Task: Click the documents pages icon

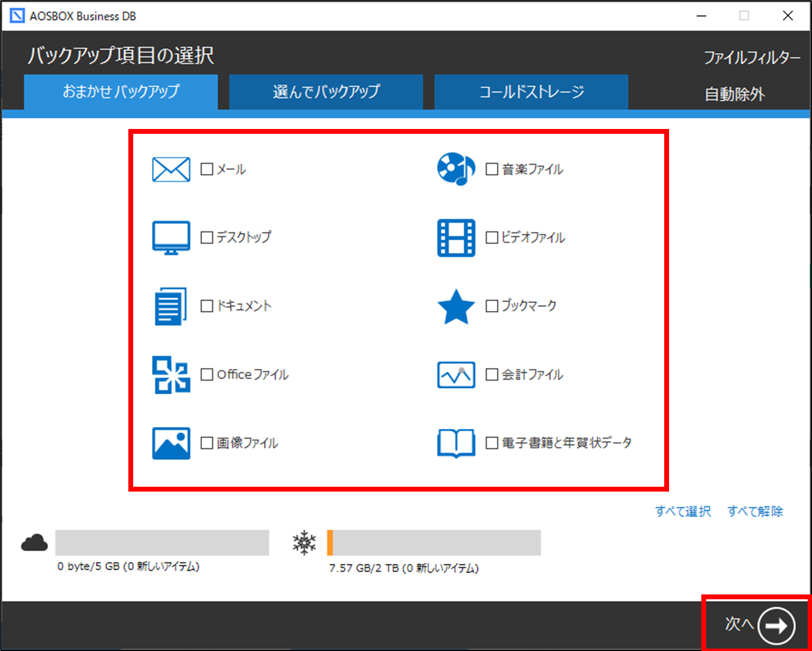Action: pos(170,306)
